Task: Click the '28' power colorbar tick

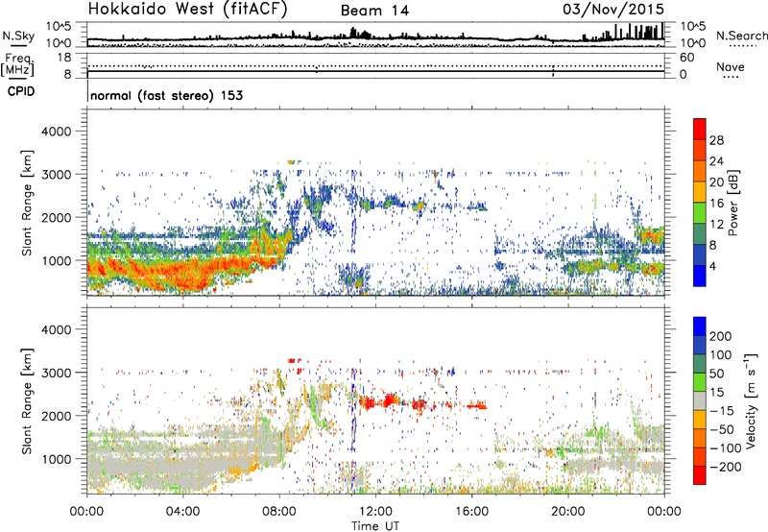Action: pos(716,140)
